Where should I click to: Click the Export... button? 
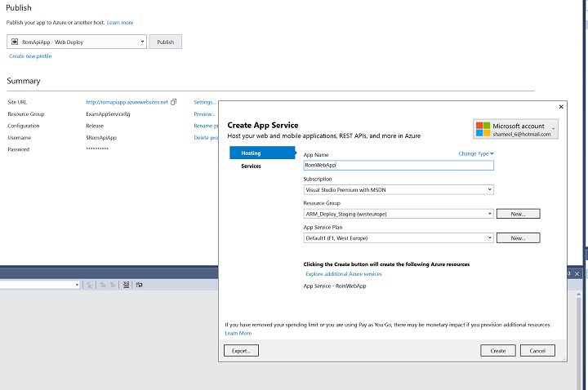pyautogui.click(x=241, y=351)
